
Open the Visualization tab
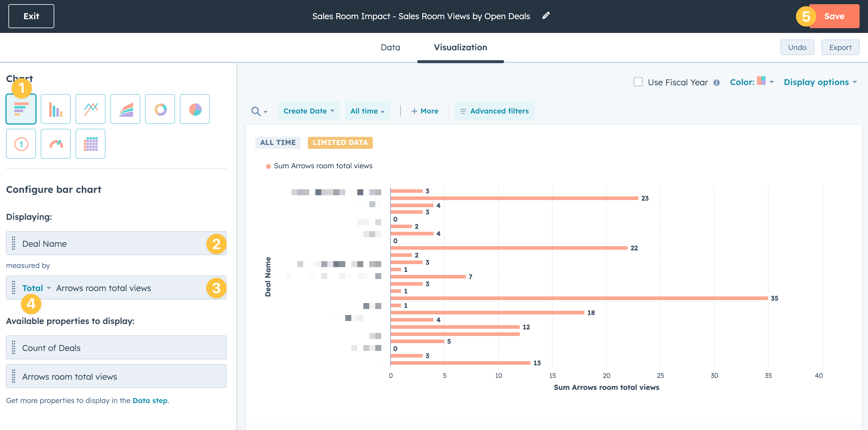coord(460,48)
